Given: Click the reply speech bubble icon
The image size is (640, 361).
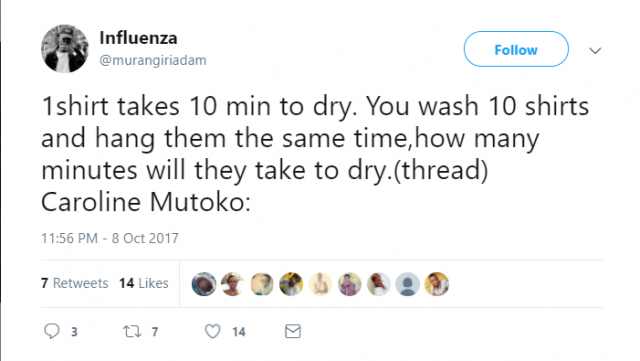Looking at the screenshot, I should [52, 331].
